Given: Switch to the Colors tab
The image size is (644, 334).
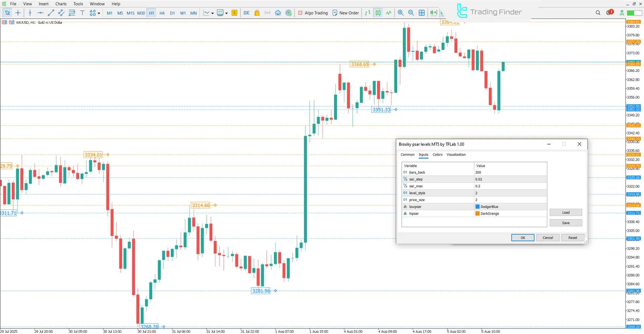Looking at the screenshot, I should 437,155.
